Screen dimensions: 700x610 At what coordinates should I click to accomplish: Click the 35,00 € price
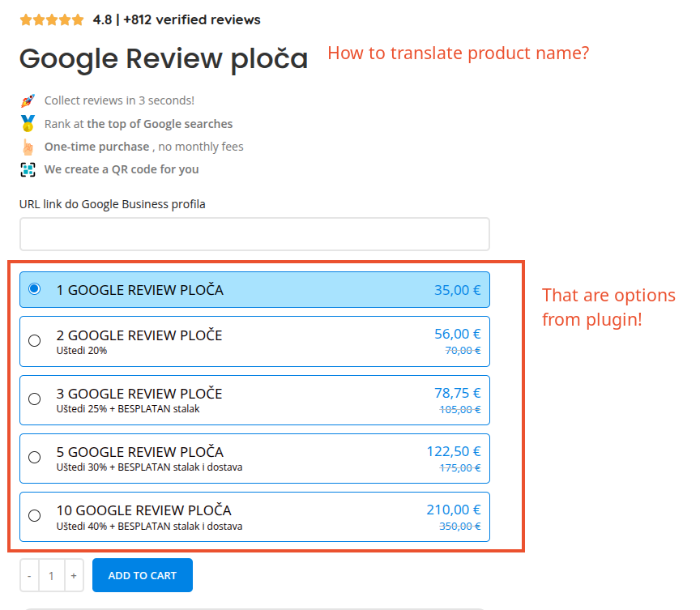(458, 290)
